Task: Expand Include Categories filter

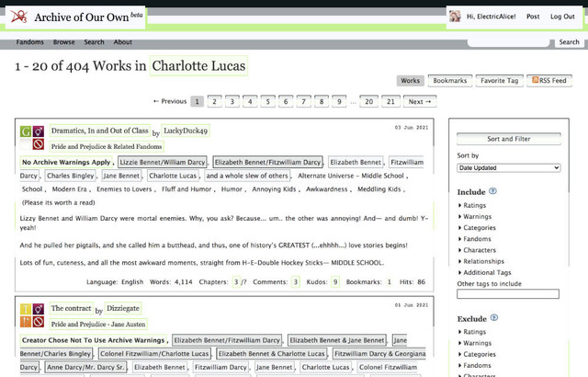Action: tap(477, 228)
